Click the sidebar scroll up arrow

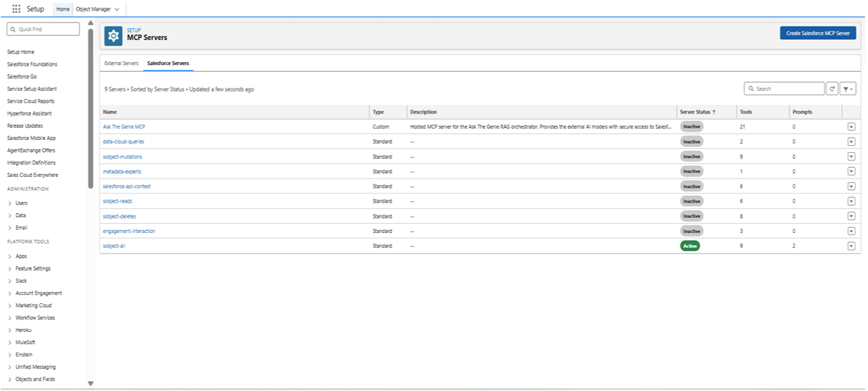[x=91, y=23]
